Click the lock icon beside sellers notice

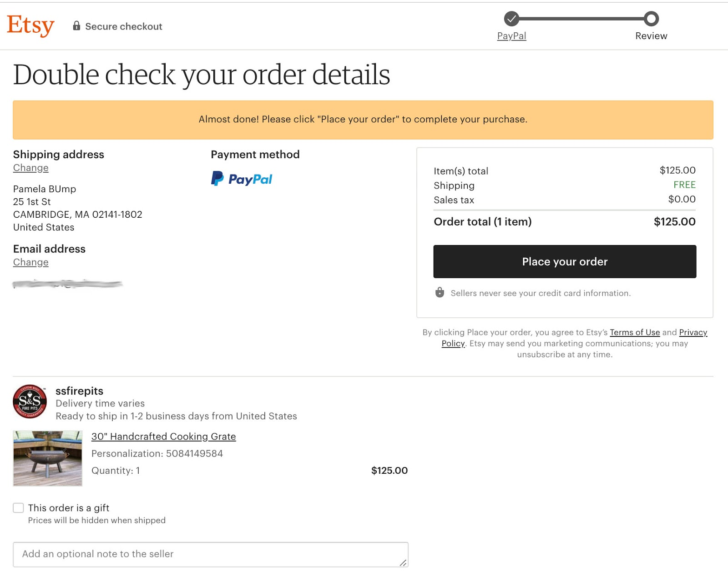tap(440, 292)
